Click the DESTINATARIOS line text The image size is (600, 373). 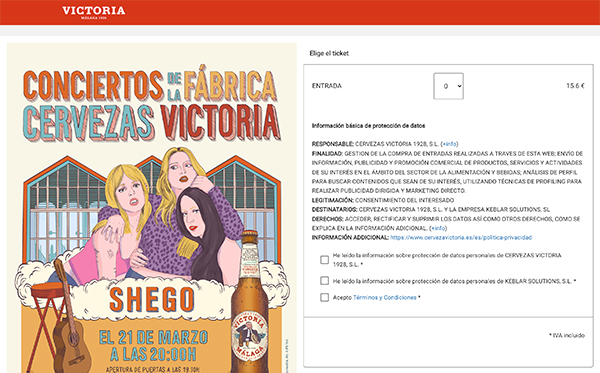[x=431, y=210]
